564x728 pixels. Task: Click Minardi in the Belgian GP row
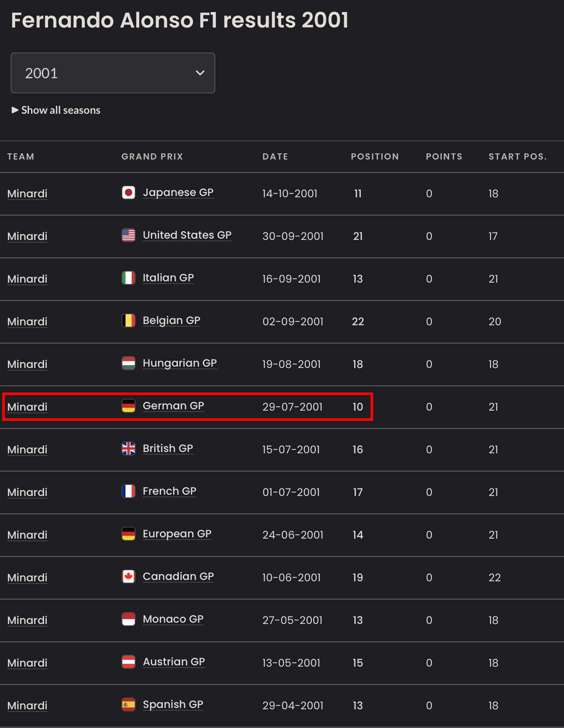pos(27,321)
